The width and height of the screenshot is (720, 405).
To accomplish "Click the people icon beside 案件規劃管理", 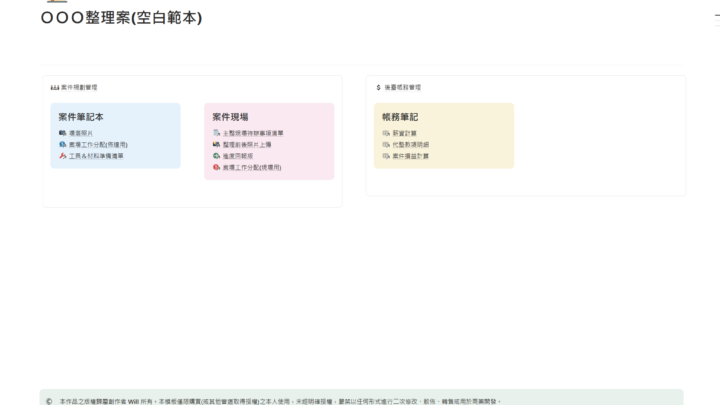I will (54, 88).
